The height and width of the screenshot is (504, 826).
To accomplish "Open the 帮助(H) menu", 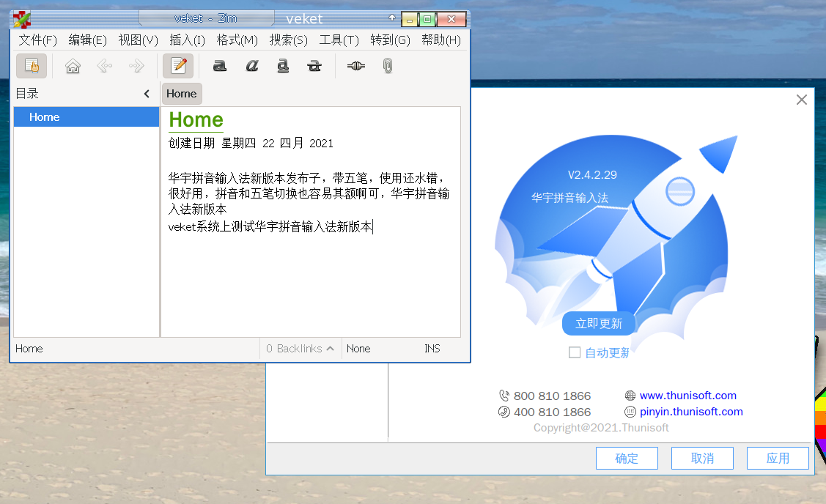I will click(x=441, y=40).
